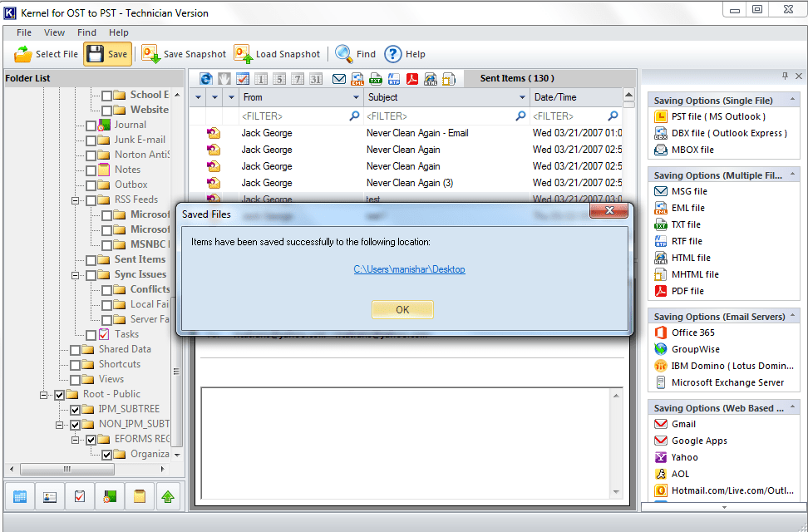
Task: Close the Saved Files dialog
Action: pyautogui.click(x=608, y=210)
